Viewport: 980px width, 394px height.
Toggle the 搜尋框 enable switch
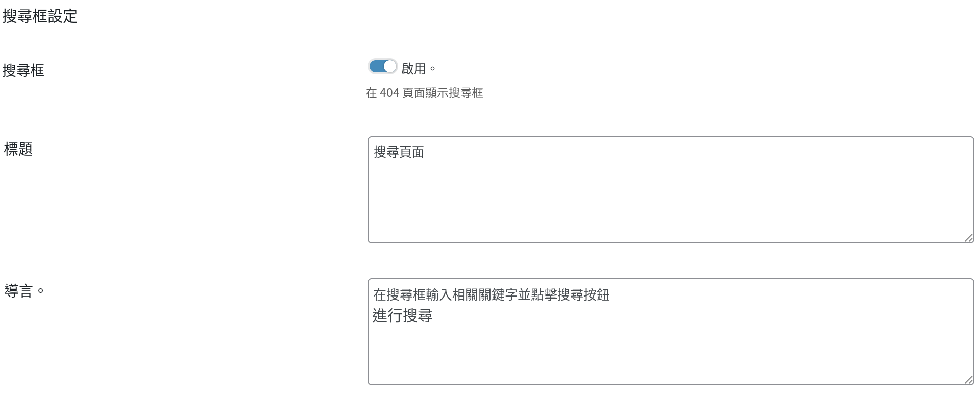(383, 67)
